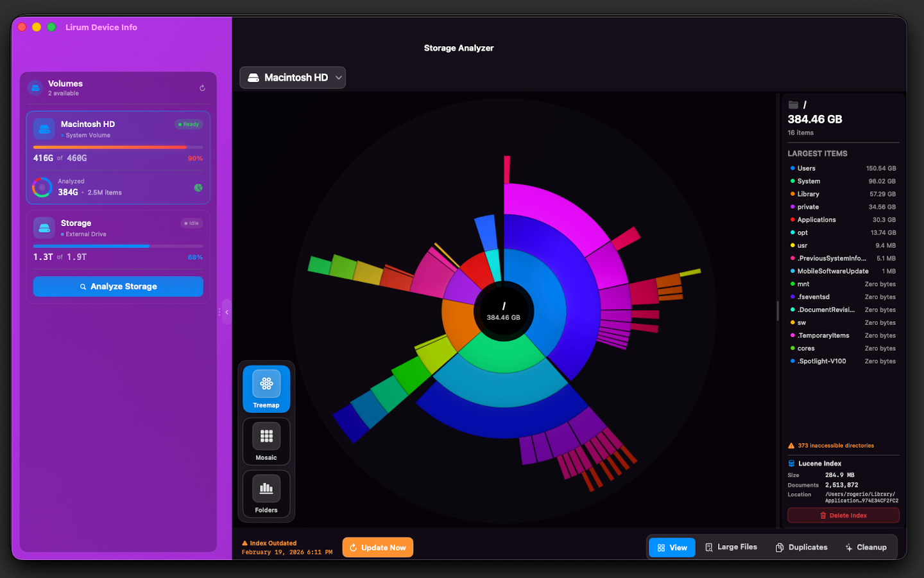This screenshot has width=924, height=578.
Task: Click the Index Outdated warning icon
Action: coord(244,543)
